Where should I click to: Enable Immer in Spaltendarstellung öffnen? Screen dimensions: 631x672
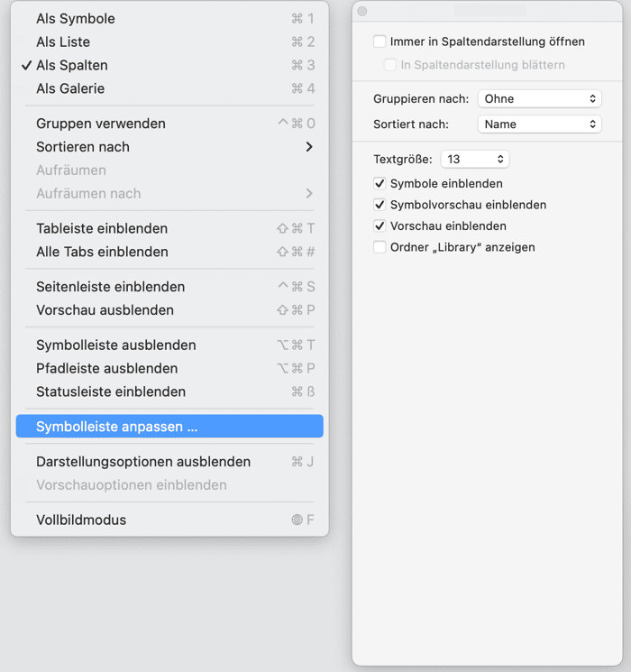380,41
